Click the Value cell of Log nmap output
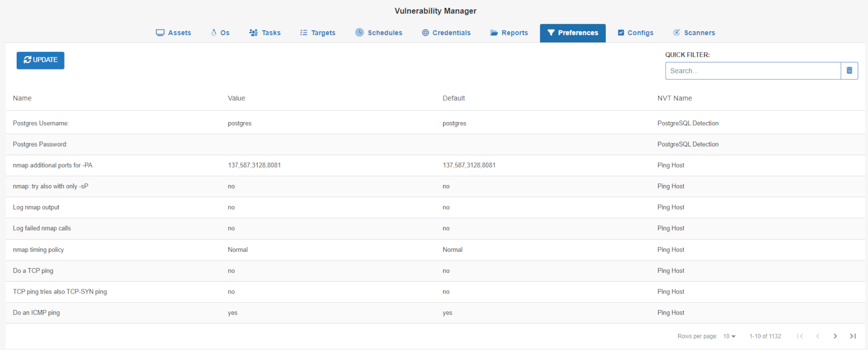 pyautogui.click(x=231, y=207)
